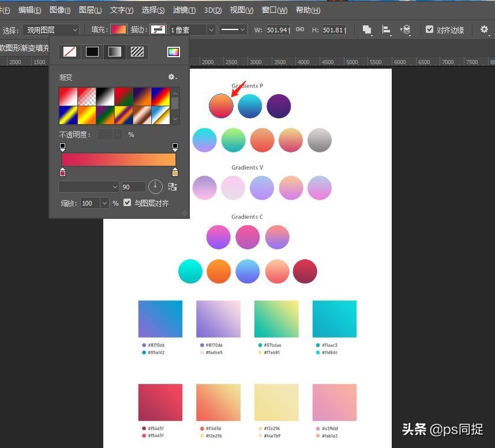Select the no-color fill icon
Viewport: 495px width, 448px height.
coord(69,52)
